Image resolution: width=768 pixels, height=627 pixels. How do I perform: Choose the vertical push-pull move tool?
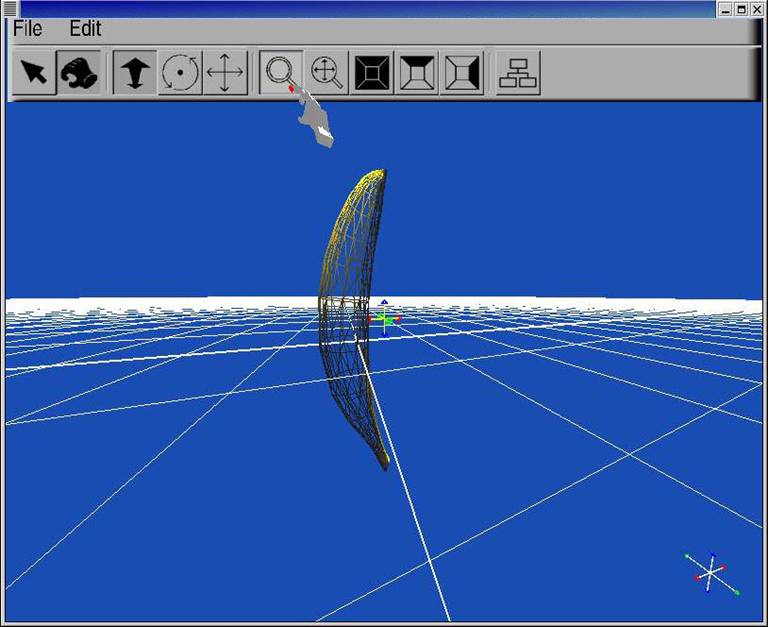tap(135, 72)
